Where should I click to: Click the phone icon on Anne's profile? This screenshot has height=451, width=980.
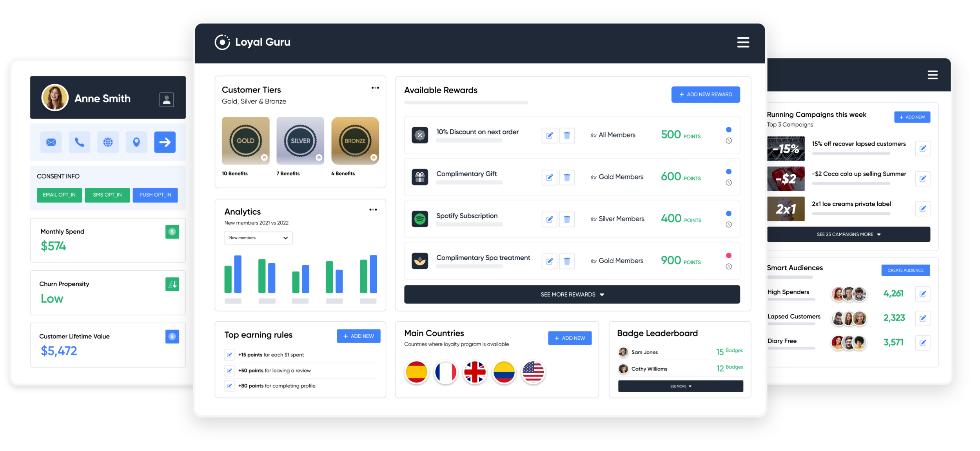pos(79,142)
